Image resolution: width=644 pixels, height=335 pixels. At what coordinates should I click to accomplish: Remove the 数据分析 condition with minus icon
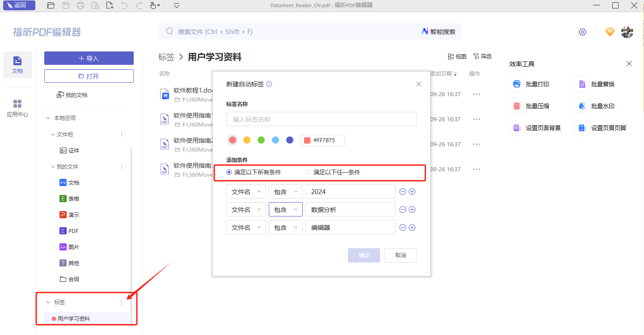click(x=402, y=210)
